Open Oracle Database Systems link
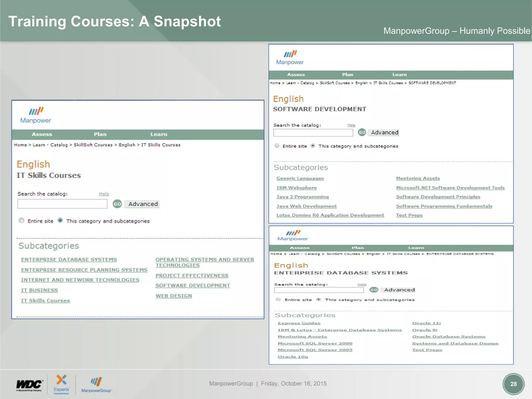 [x=449, y=337]
